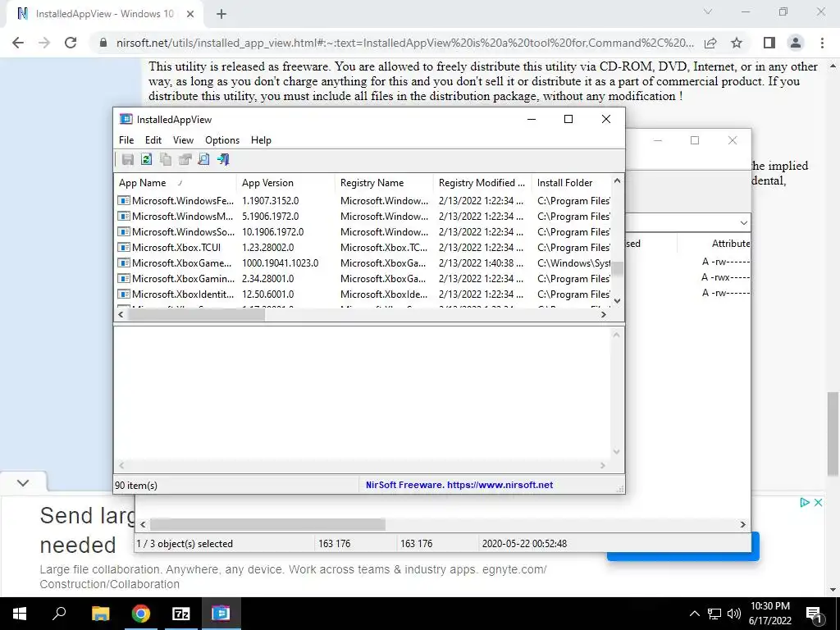
Task: Click the app list scroll down arrow
Action: tap(617, 301)
